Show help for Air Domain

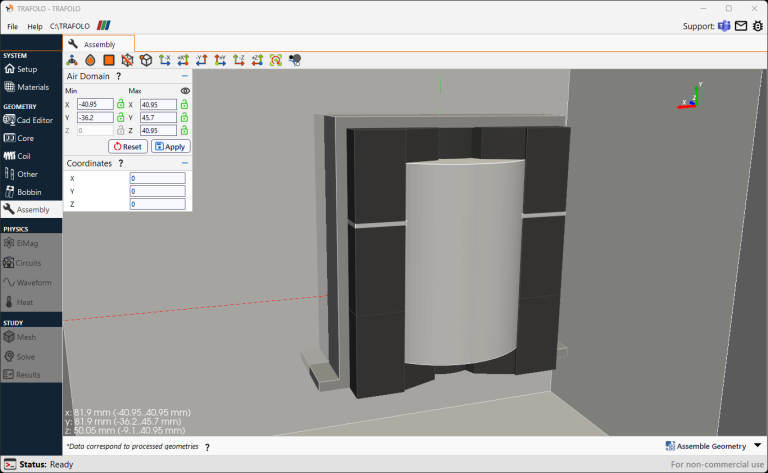pos(119,76)
